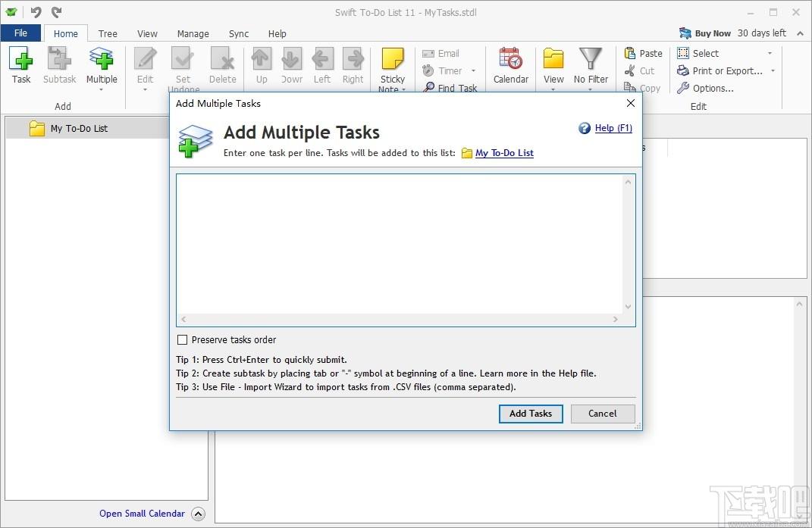Open the Calendar from the ribbon
812x528 pixels.
click(x=510, y=58)
